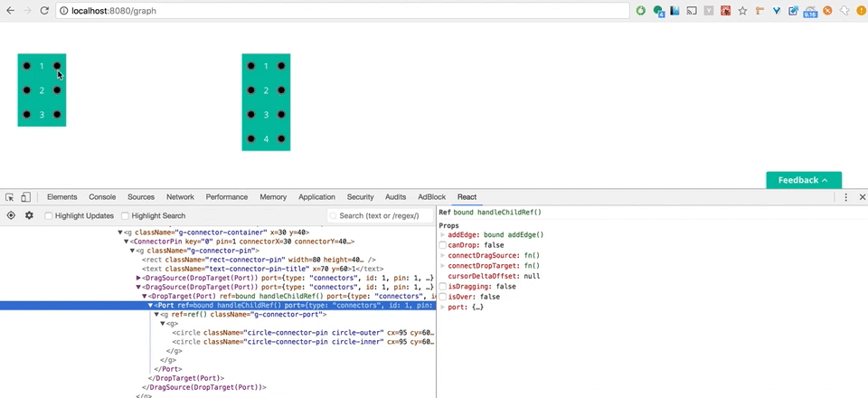Viewport: 868px width, 398px height.
Task: Enable the Highlight Updates checkbox
Action: tap(49, 216)
